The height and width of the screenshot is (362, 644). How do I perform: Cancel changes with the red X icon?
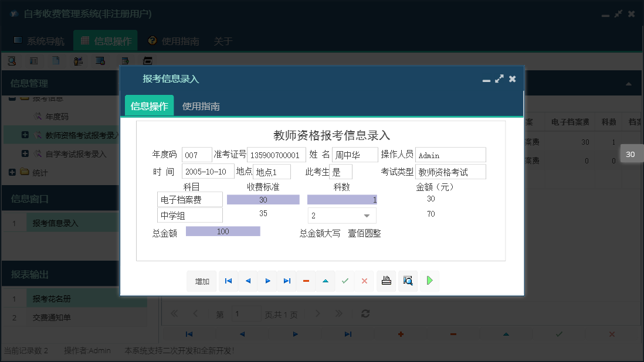coord(364,281)
